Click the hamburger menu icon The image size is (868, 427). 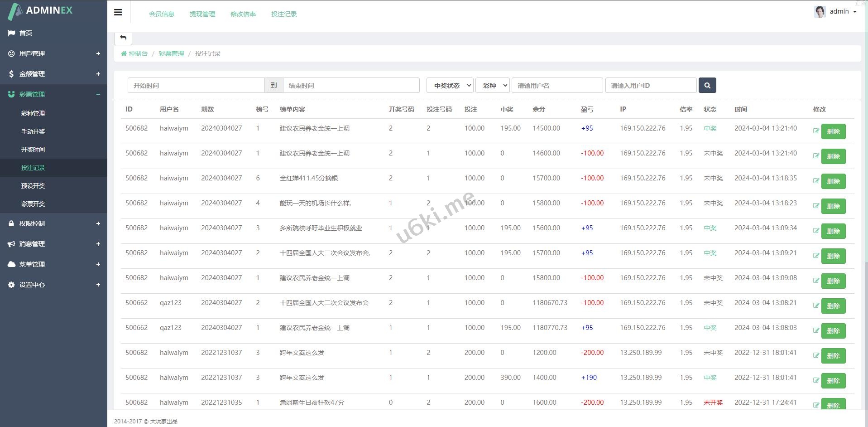118,13
